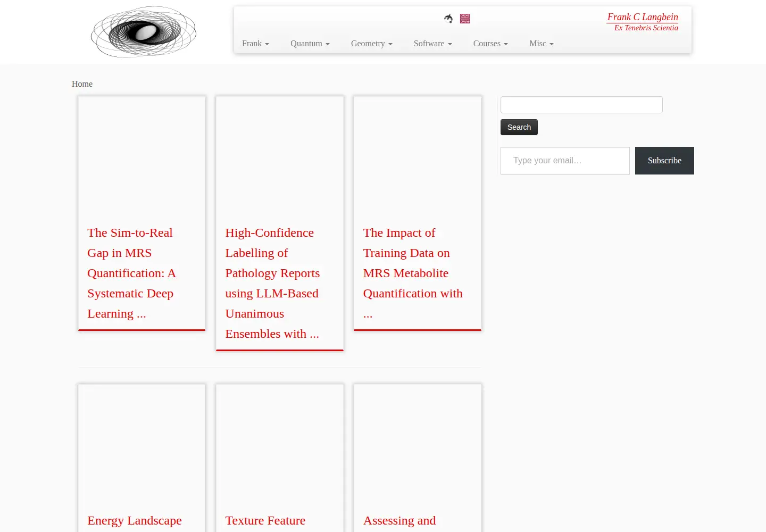766x532 pixels.
Task: Open the 'Assessing and' article
Action: 399,521
